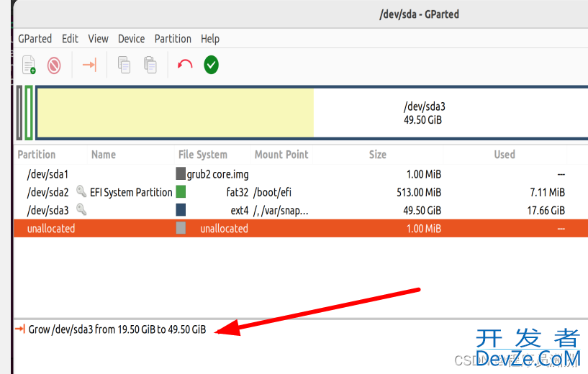Click the EFI System Partition name cell

pyautogui.click(x=131, y=192)
